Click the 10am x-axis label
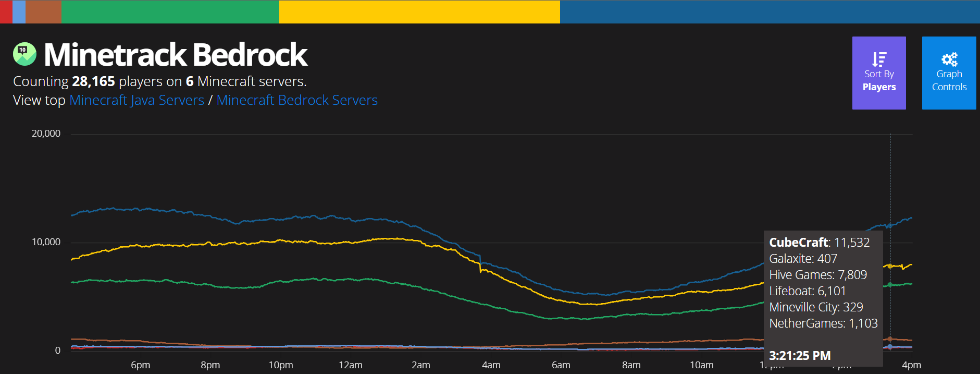Viewport: 980px width, 374px height. [702, 365]
